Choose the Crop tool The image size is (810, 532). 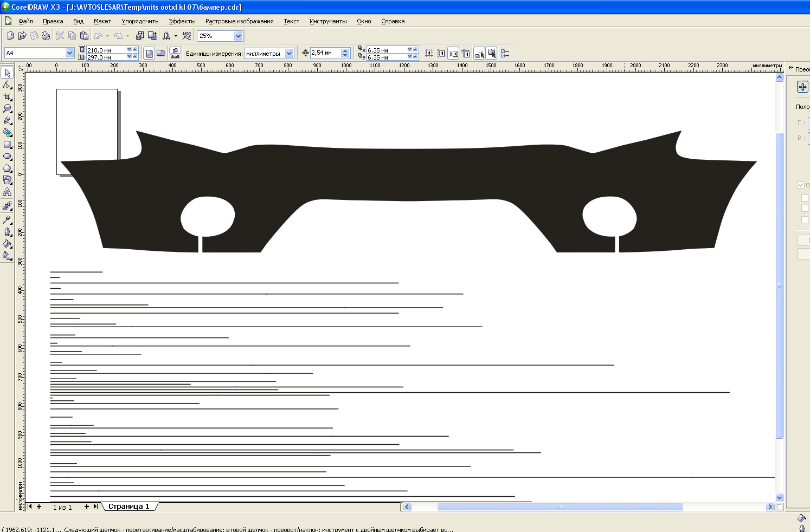click(x=8, y=97)
